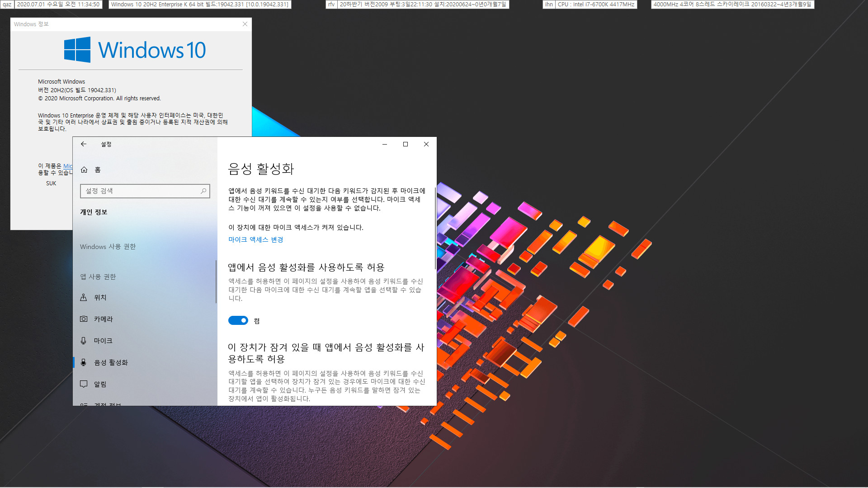Open the 알림 privacy page
This screenshot has height=488, width=868.
click(145, 384)
